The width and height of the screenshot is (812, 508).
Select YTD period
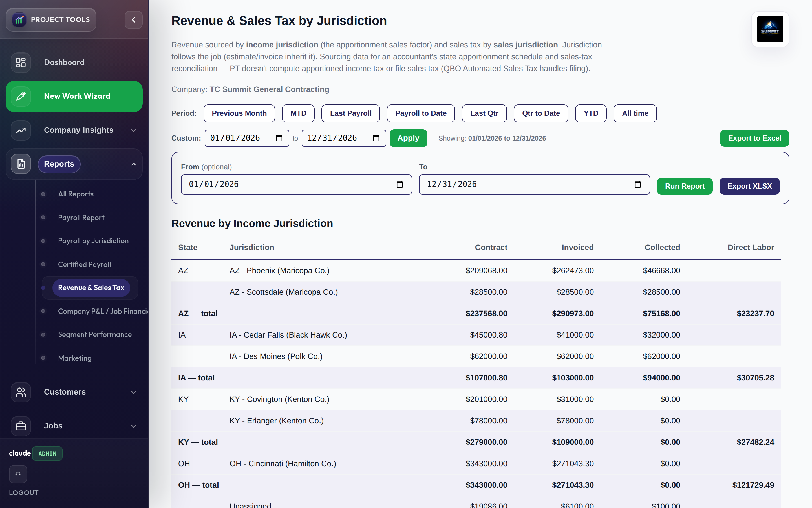tap(591, 113)
